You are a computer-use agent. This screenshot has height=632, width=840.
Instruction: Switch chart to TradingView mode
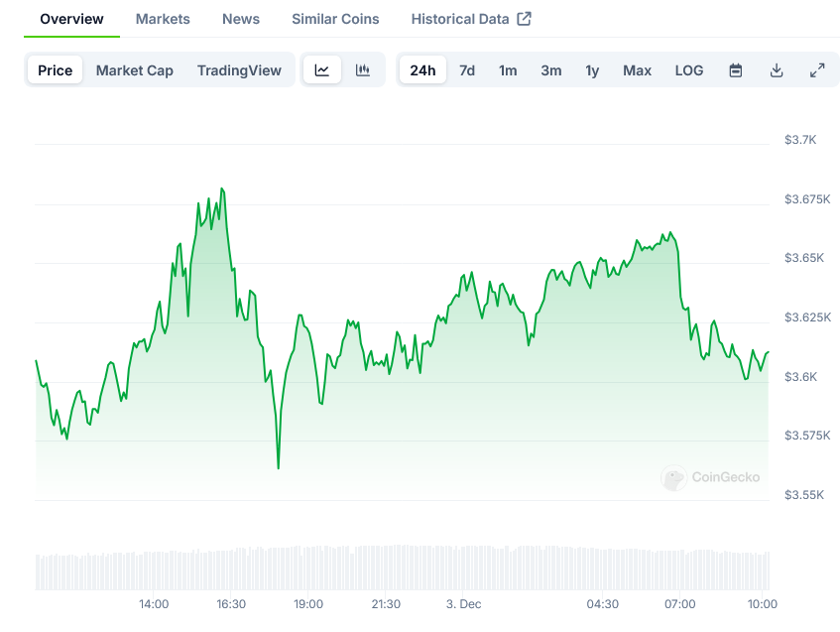(x=239, y=70)
